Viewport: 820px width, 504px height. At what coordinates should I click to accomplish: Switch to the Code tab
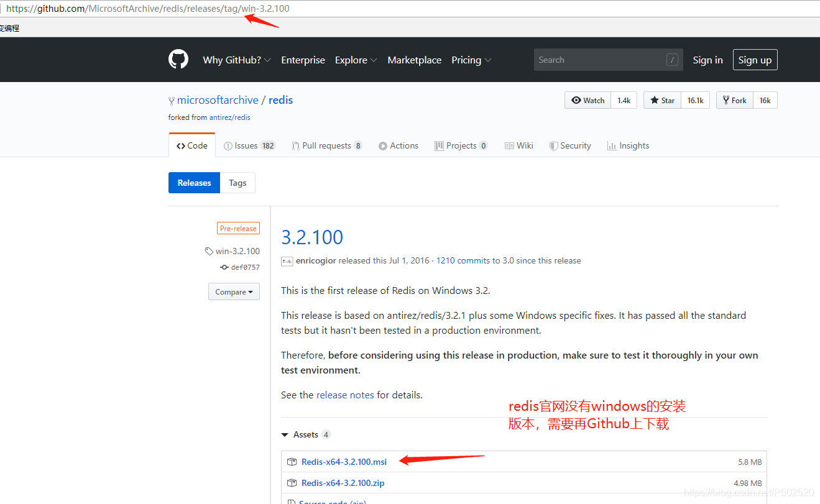(192, 145)
